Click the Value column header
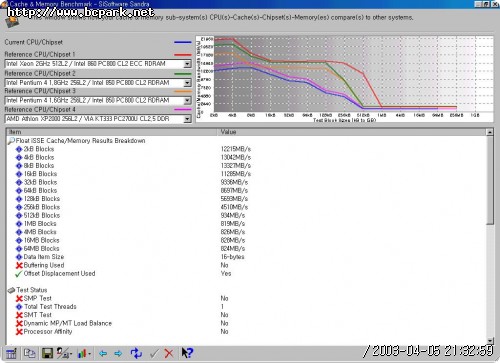The height and width of the screenshot is (363, 500). [x=351, y=132]
